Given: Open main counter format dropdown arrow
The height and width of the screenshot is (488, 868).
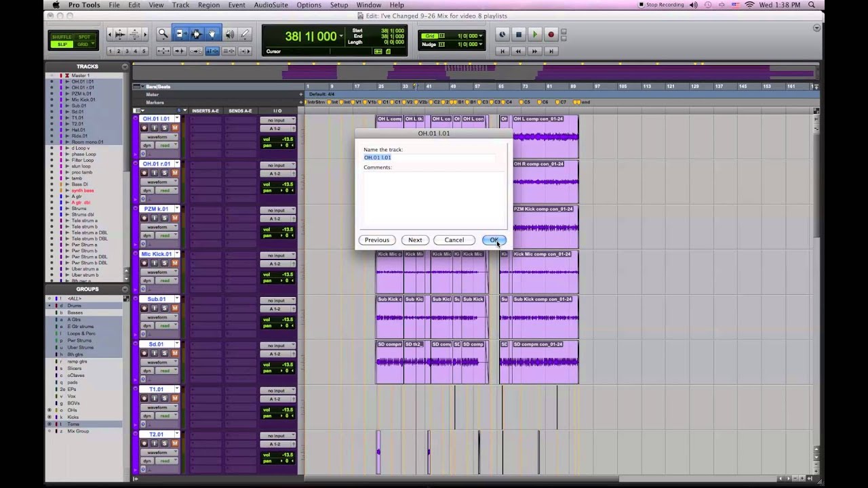Looking at the screenshot, I should tap(341, 36).
